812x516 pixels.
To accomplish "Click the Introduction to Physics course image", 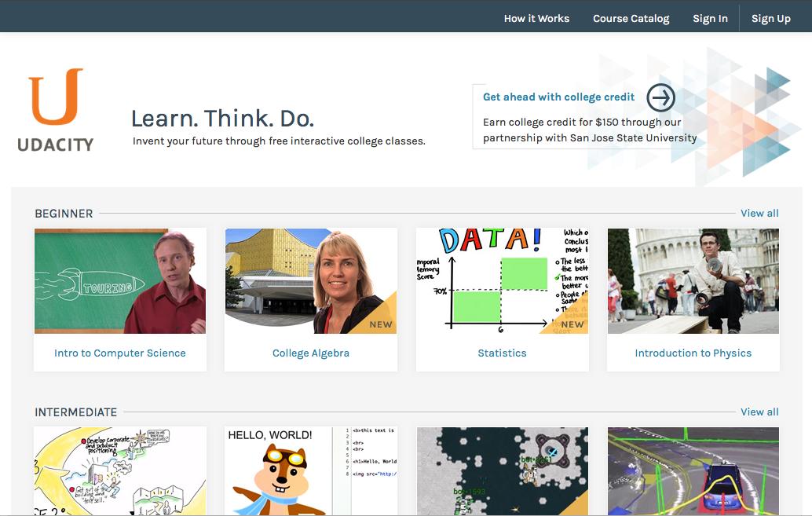I will tap(693, 280).
